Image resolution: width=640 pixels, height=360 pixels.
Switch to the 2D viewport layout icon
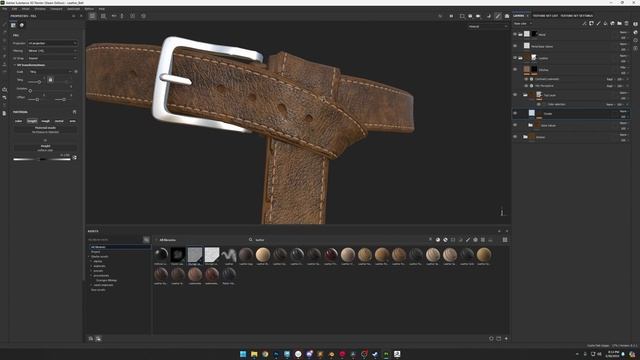103,16
